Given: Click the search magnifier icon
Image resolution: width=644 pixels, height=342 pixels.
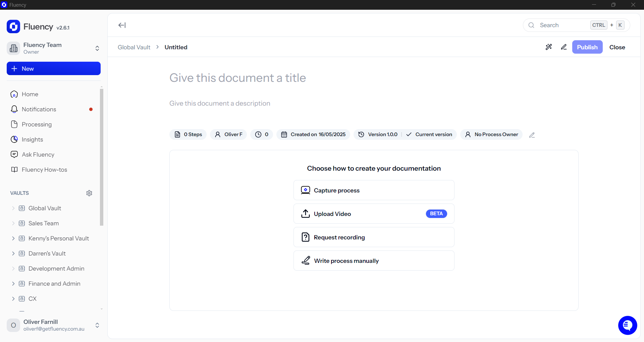Looking at the screenshot, I should click(531, 25).
